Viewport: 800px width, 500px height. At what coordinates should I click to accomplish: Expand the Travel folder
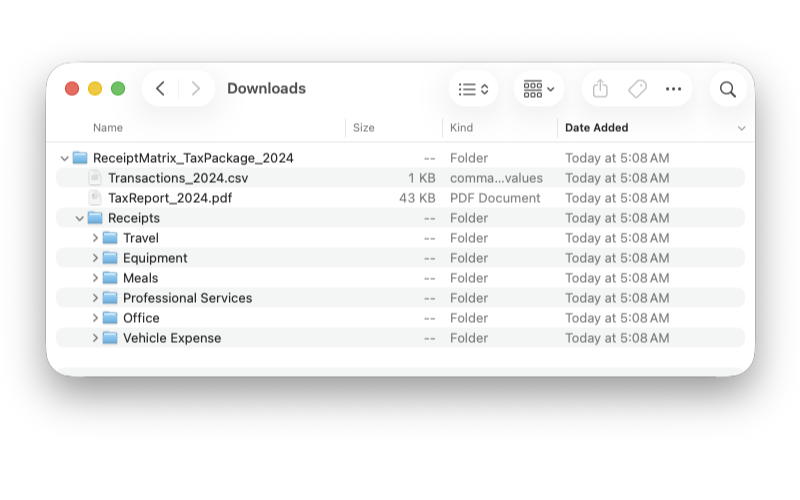[95, 238]
